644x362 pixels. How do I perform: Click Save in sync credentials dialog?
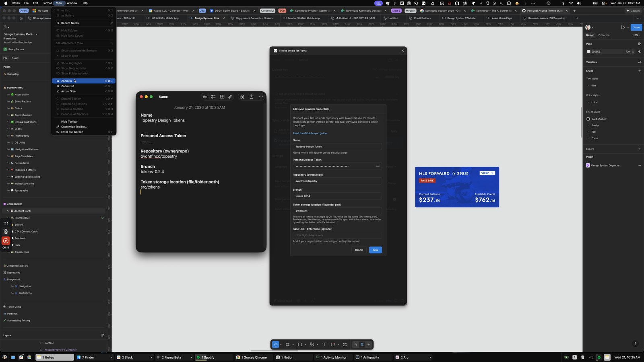[375, 250]
